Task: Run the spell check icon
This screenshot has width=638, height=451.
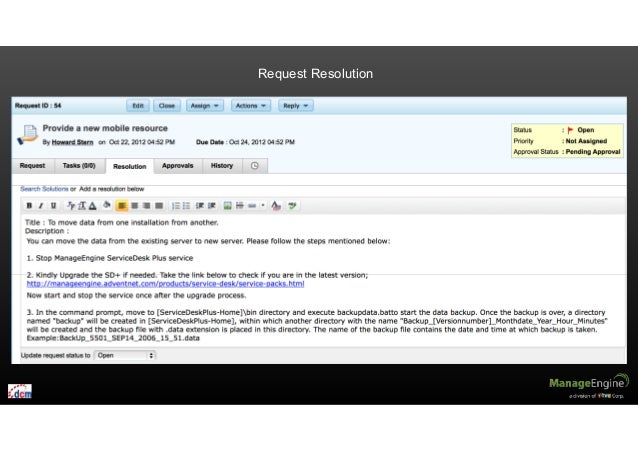Action: [x=292, y=206]
